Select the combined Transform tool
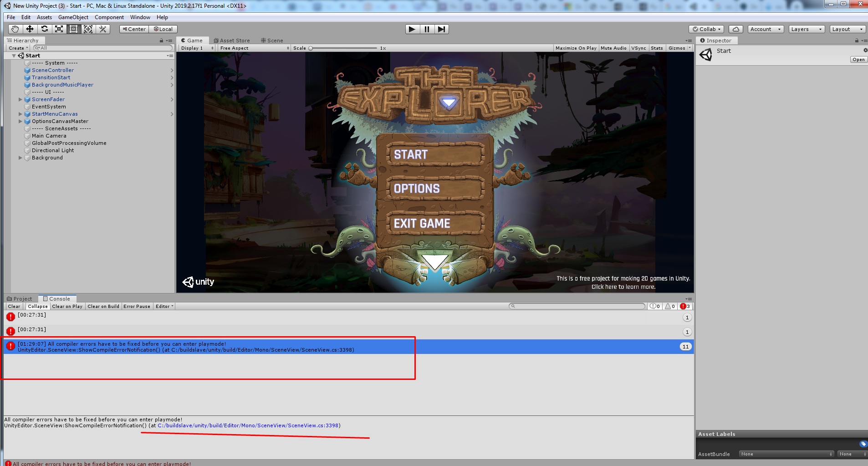 88,29
